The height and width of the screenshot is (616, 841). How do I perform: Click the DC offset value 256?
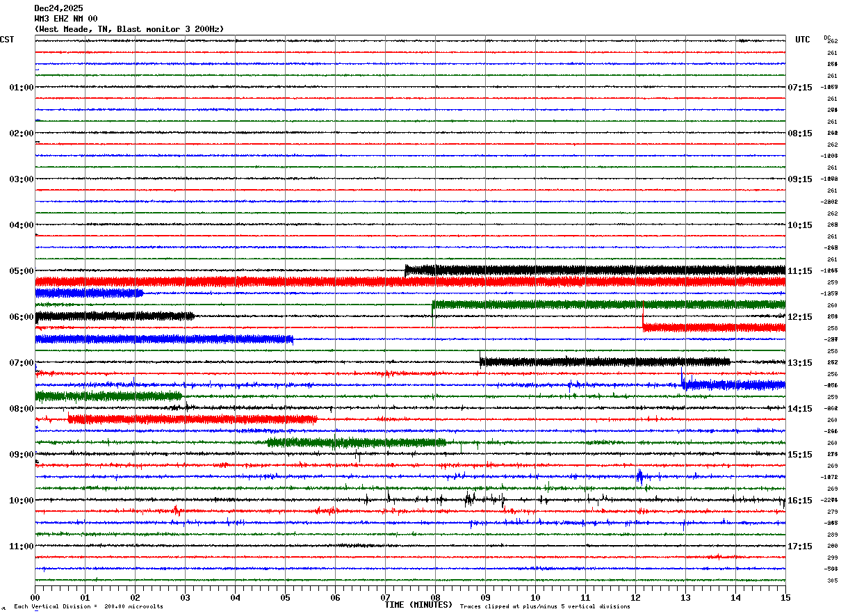pos(832,374)
